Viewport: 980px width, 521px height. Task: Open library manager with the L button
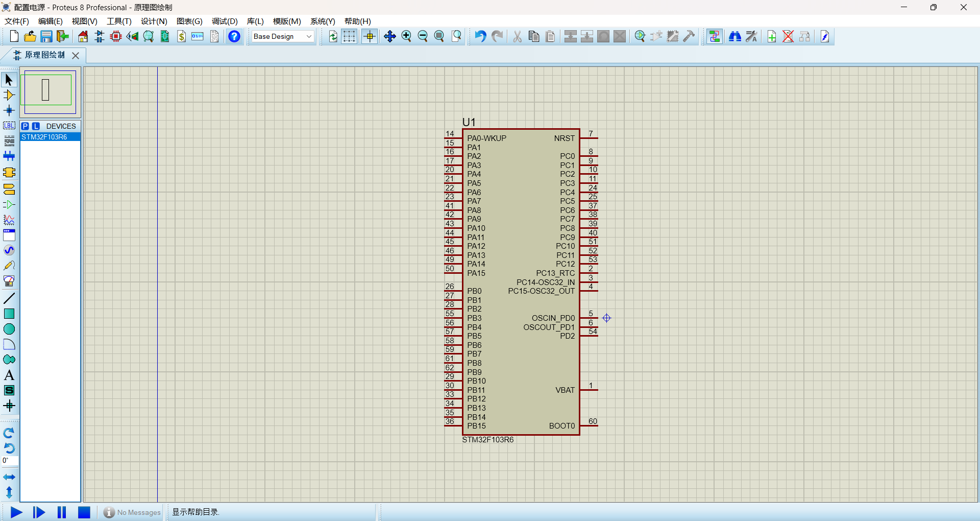point(36,126)
